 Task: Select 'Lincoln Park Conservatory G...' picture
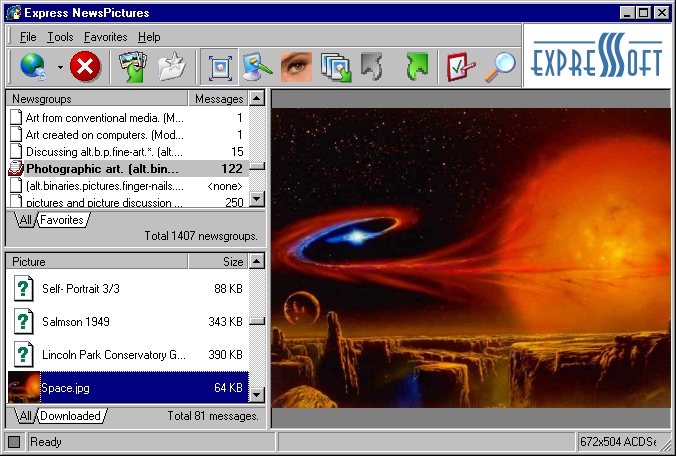pyautogui.click(x=128, y=355)
